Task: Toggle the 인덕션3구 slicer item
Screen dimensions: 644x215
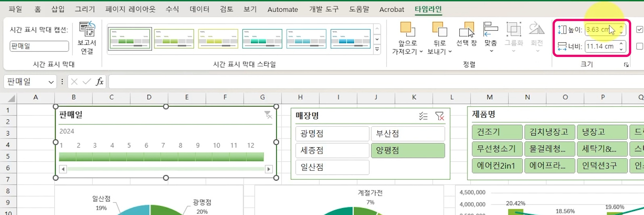Action: pyautogui.click(x=602, y=166)
